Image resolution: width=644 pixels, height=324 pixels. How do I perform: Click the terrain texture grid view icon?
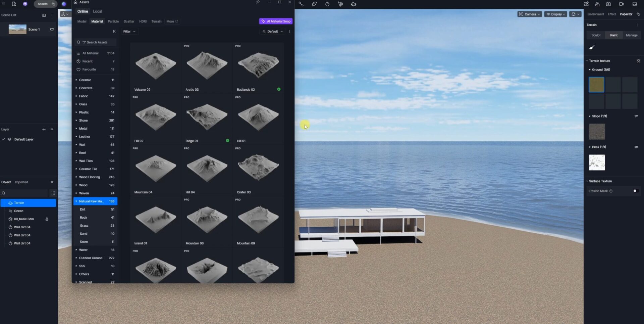(638, 61)
